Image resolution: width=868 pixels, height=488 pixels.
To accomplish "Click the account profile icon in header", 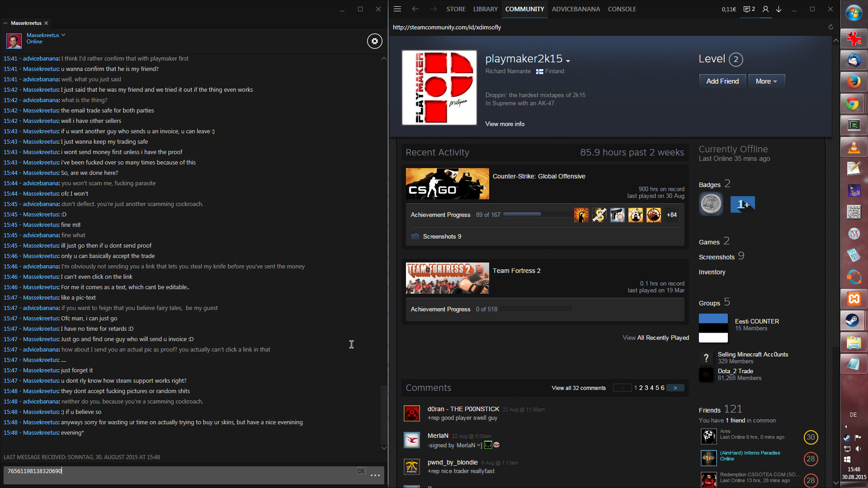I will pos(765,9).
